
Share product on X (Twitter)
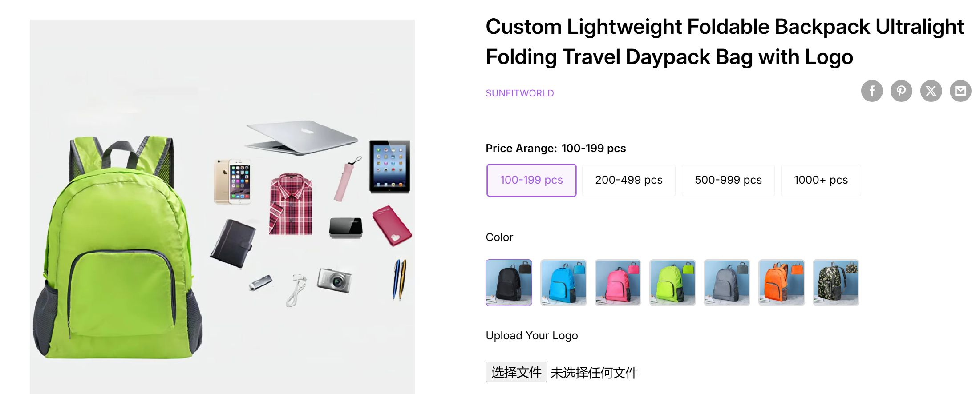931,91
